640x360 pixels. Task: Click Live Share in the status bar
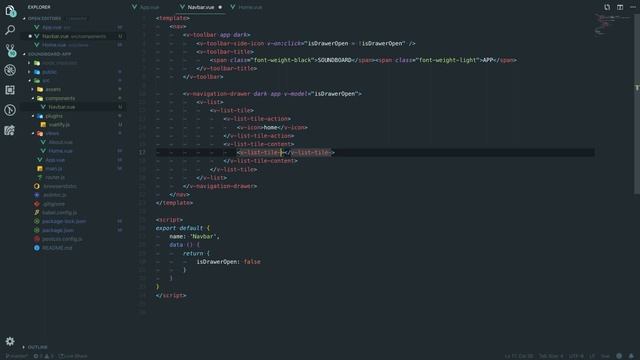tap(73, 356)
